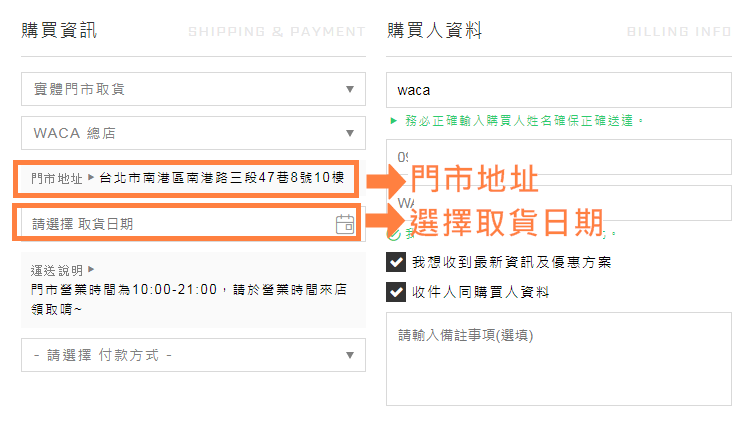Expand the 實體門市取貨 shipping method dropdown
Viewport: 750px width, 422px height.
193,89
